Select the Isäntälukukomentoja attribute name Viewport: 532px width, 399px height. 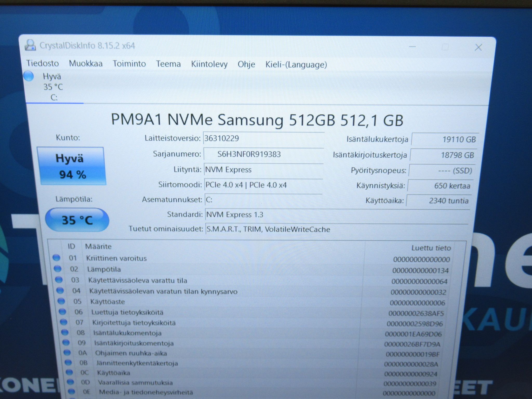(x=127, y=333)
